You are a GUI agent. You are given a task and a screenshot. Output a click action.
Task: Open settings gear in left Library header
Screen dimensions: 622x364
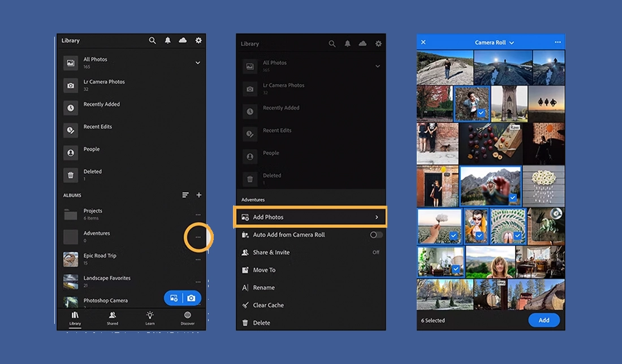(x=198, y=41)
